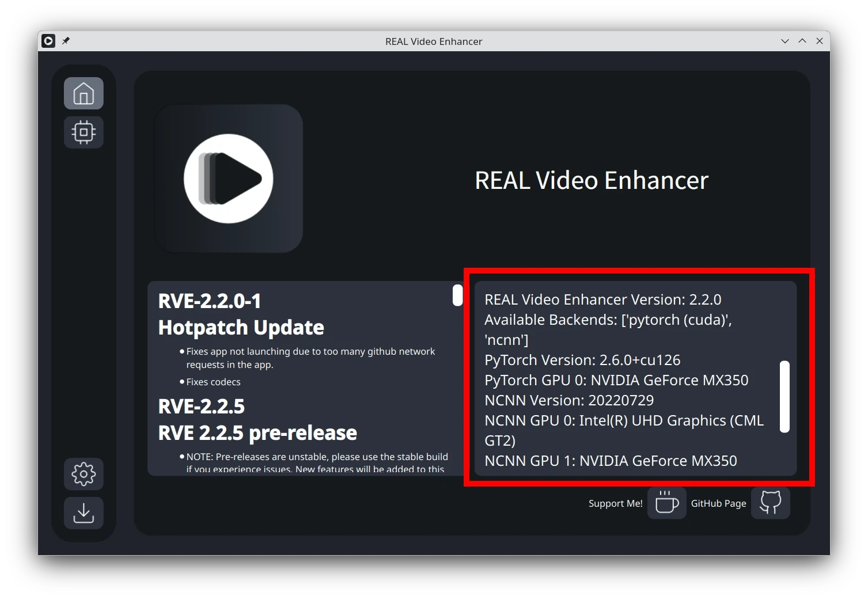The height and width of the screenshot is (600, 868).
Task: Click the app window menu icon in title bar
Action: coord(48,41)
